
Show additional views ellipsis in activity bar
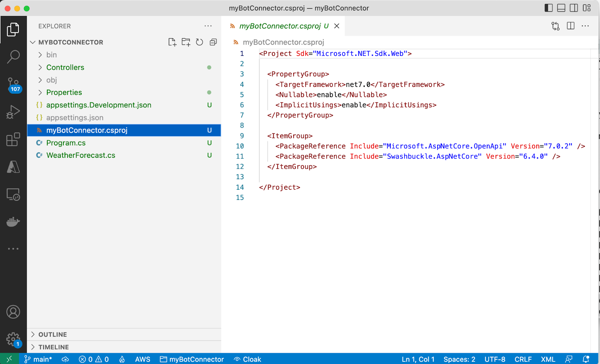13,249
